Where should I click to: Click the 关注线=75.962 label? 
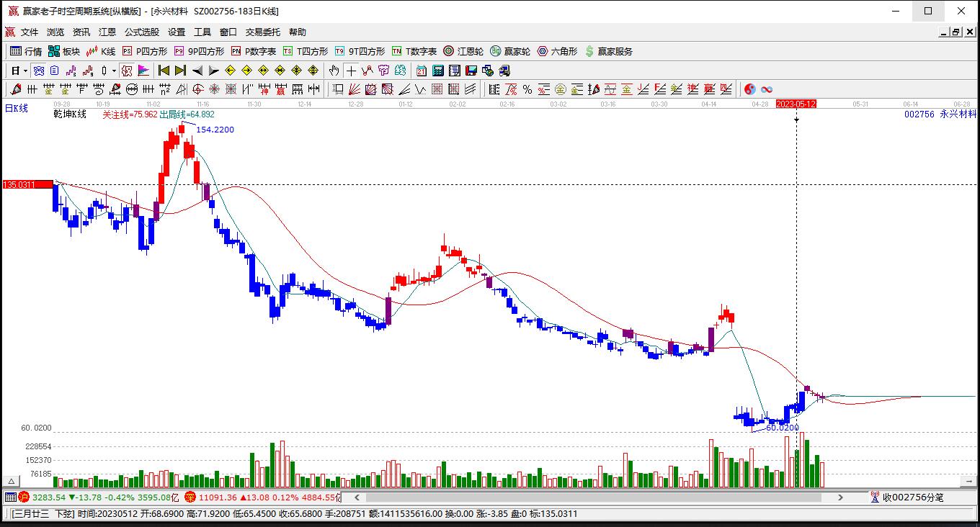point(130,114)
